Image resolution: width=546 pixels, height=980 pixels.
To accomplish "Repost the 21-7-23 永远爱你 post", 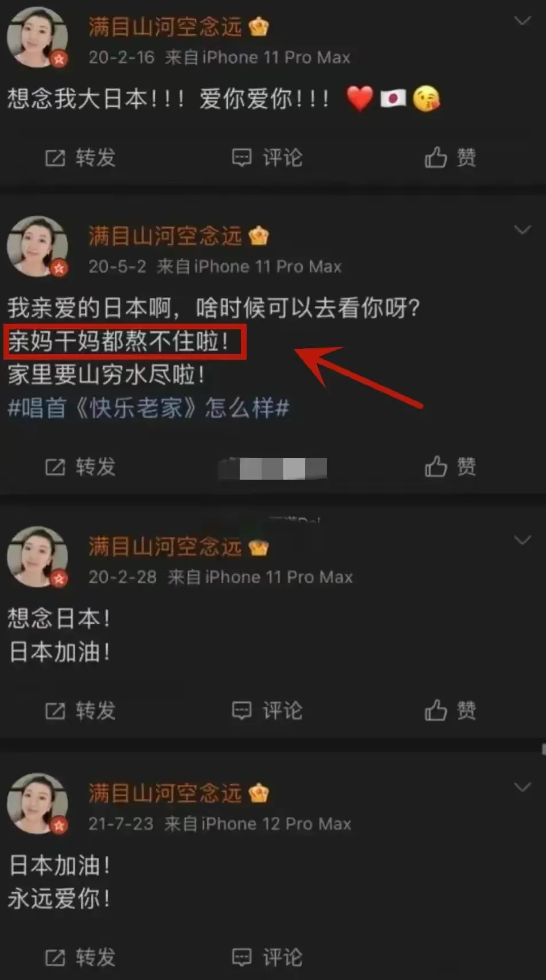I will 80,956.
